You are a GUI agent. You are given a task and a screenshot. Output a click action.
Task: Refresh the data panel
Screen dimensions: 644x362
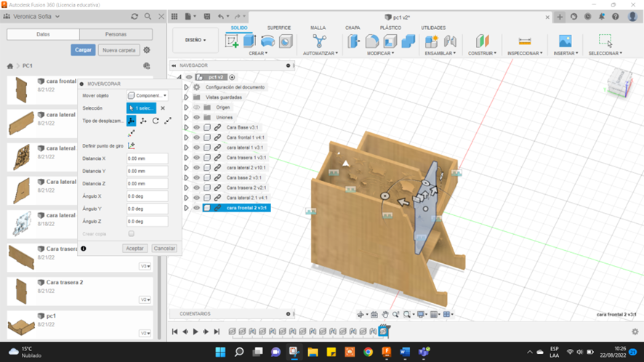point(134,17)
